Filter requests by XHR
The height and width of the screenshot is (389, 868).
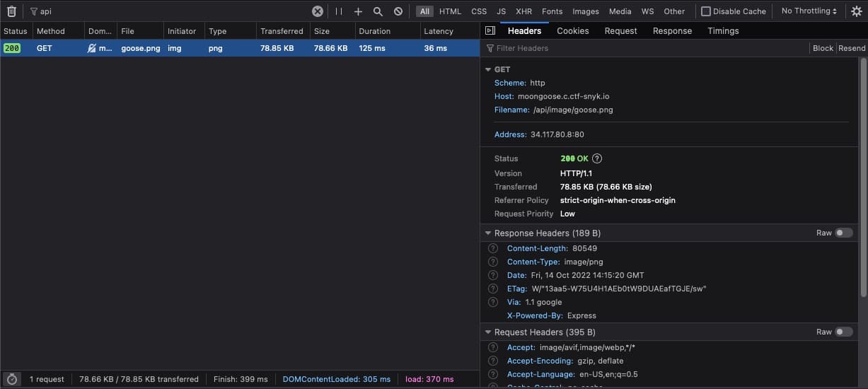point(523,11)
